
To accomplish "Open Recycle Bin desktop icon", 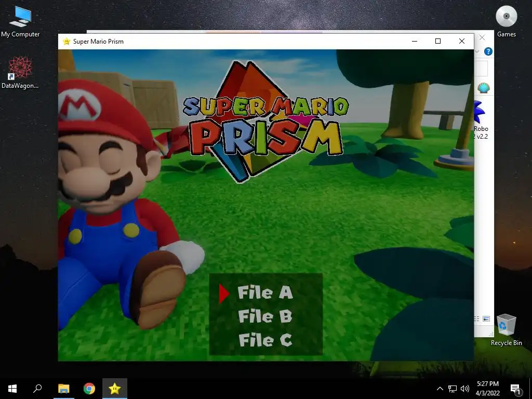I will [x=506, y=330].
